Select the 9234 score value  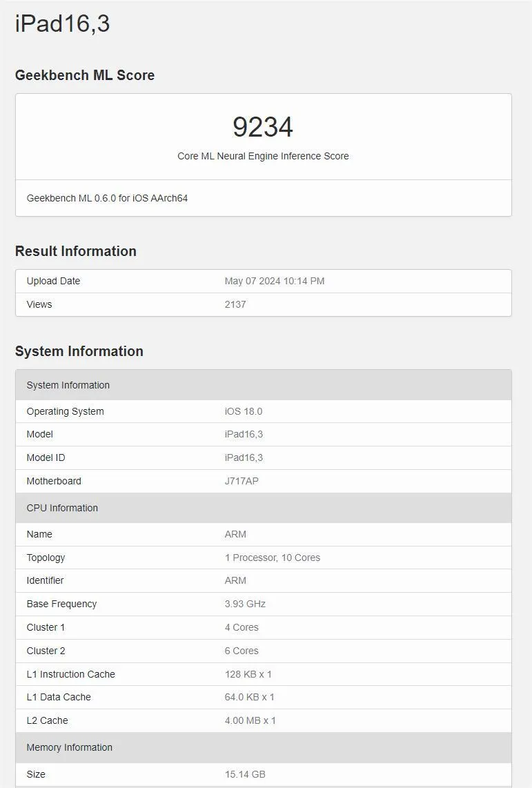[263, 127]
